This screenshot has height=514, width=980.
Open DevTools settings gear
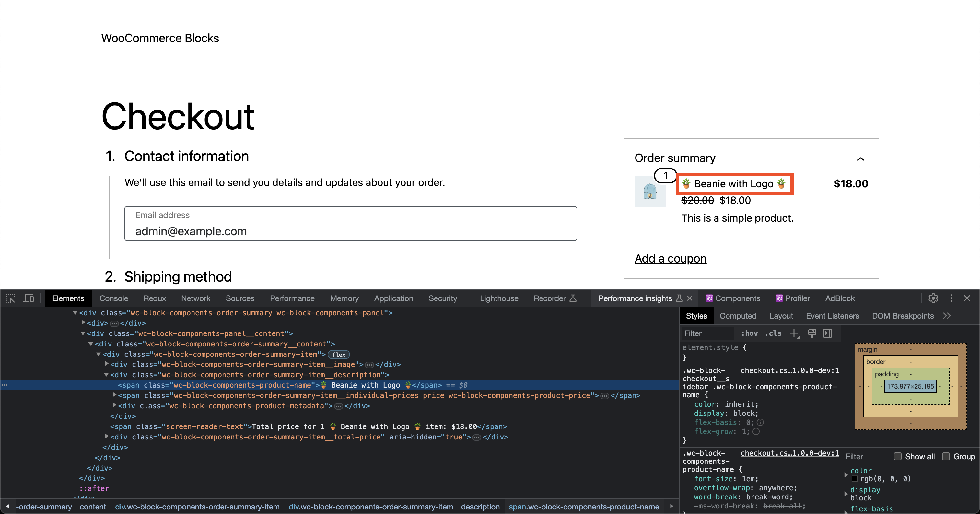[934, 298]
